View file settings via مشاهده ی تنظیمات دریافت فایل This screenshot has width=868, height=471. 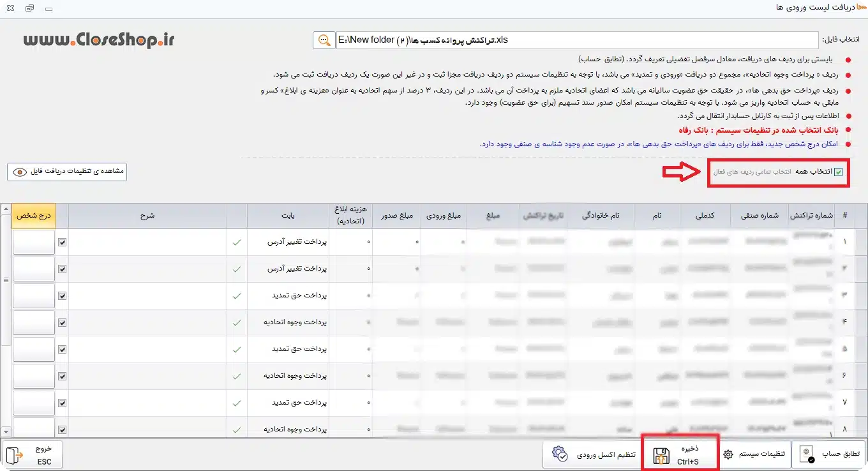tap(67, 172)
